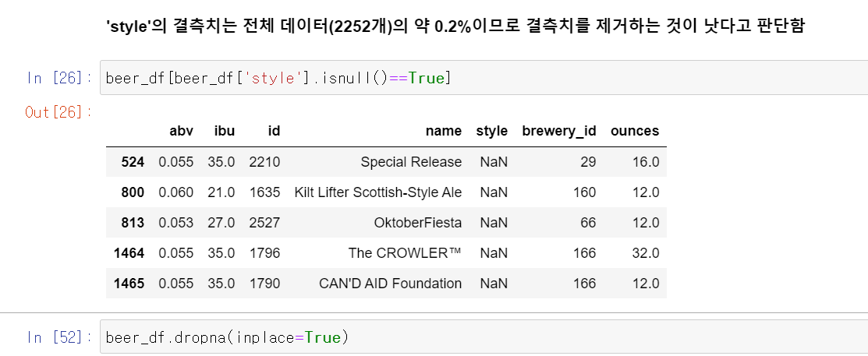Click the Out[26]: prompt label
Viewport: 868px width, 356px height.
pos(59,112)
